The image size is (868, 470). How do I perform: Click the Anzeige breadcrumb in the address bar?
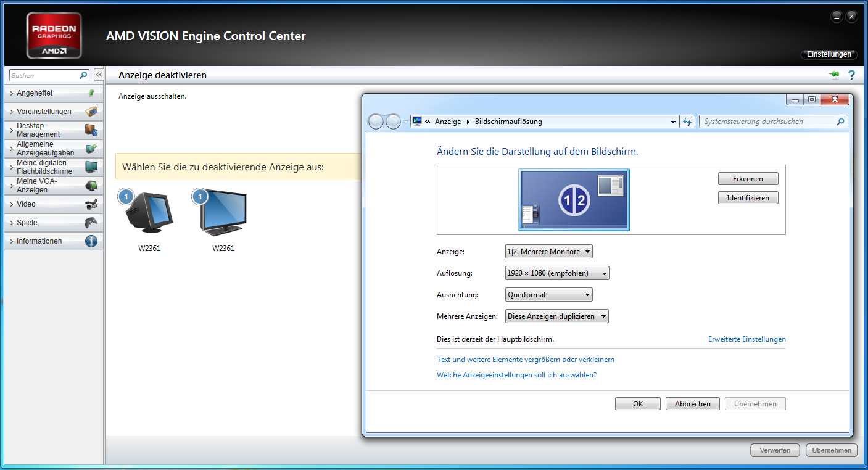(448, 122)
